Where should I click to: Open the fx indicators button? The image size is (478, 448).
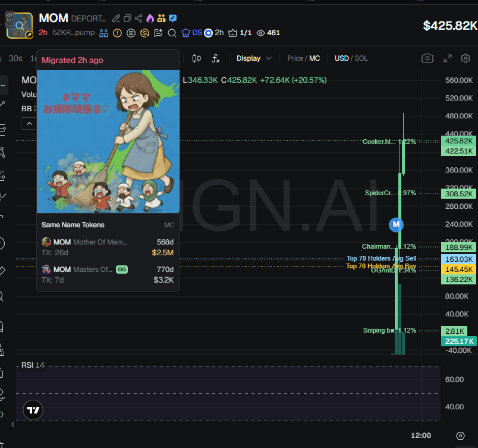click(x=216, y=58)
